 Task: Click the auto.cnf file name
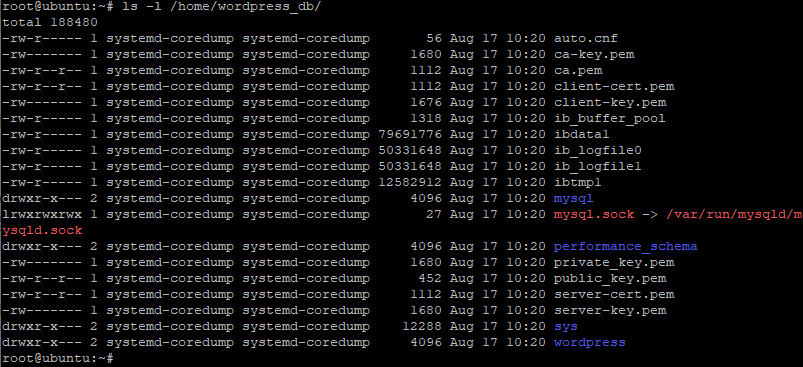click(x=585, y=38)
